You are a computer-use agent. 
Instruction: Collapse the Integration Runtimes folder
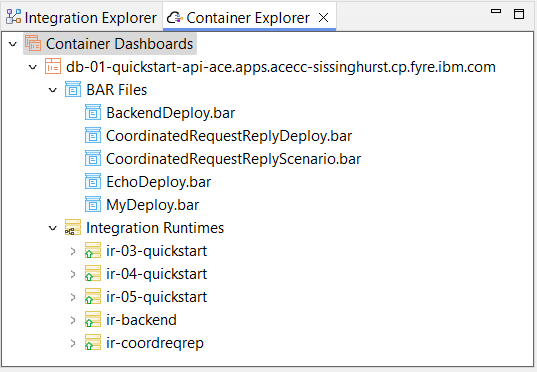52,228
